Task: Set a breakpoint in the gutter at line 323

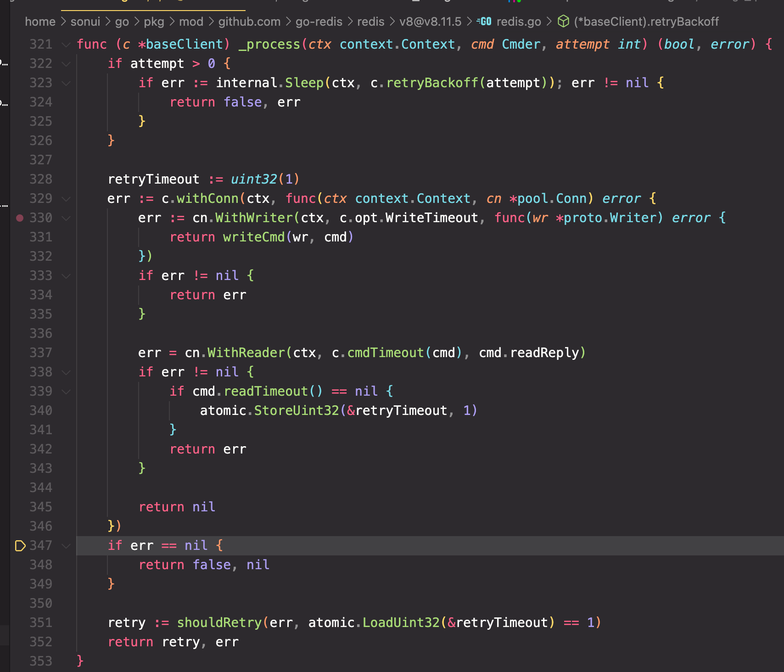Action: [19, 83]
